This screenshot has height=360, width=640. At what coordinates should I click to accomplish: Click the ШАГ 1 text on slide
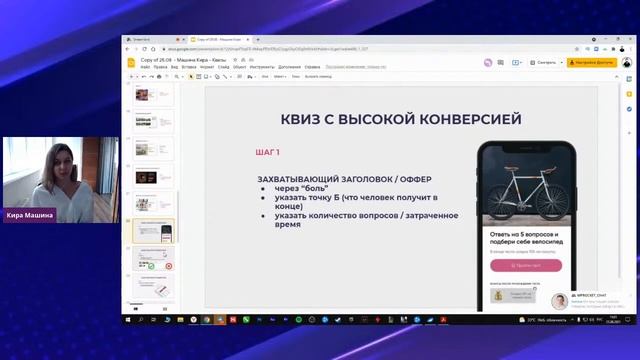(x=268, y=152)
